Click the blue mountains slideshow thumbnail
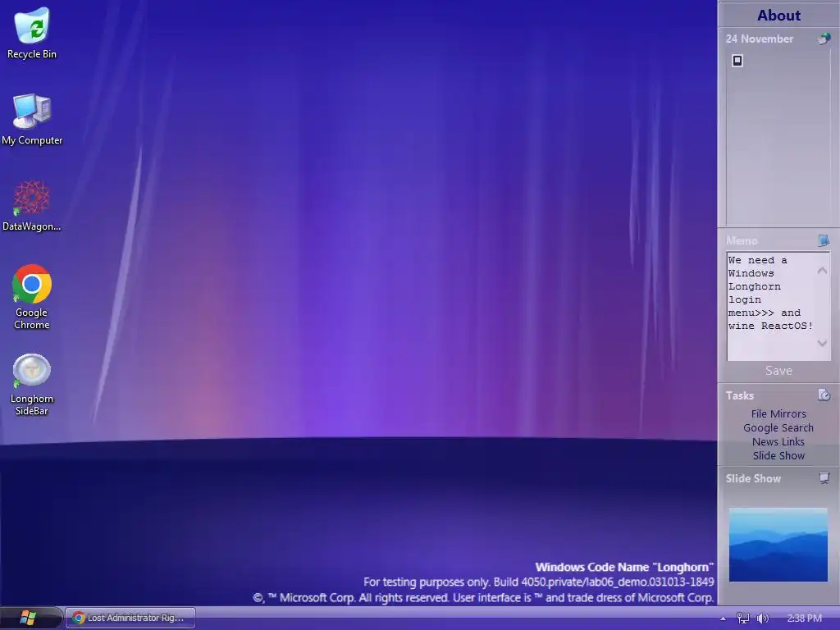The width and height of the screenshot is (840, 630). [x=778, y=545]
